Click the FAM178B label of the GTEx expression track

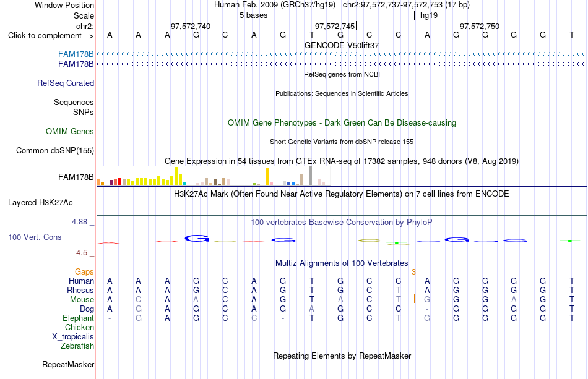[76, 177]
